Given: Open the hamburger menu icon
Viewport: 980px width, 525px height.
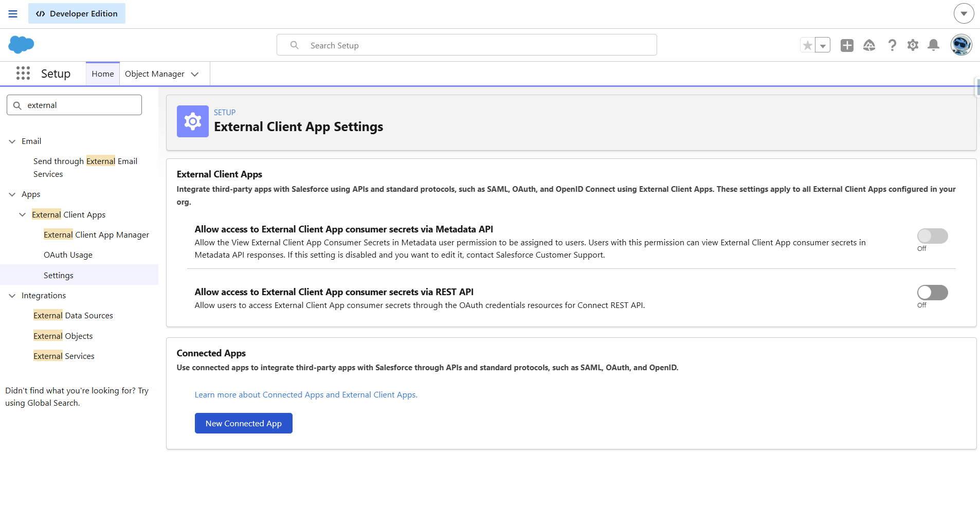Looking at the screenshot, I should (x=13, y=14).
